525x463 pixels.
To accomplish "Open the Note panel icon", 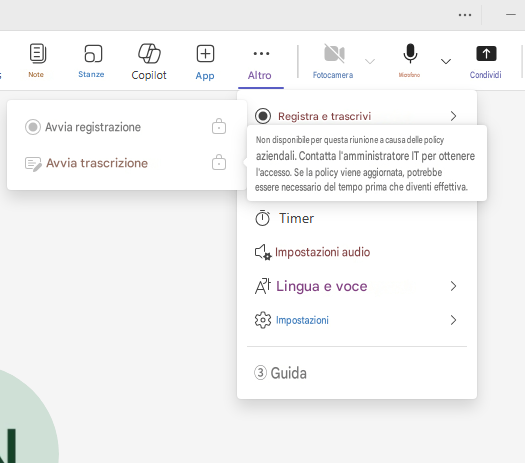I will click(x=37, y=54).
